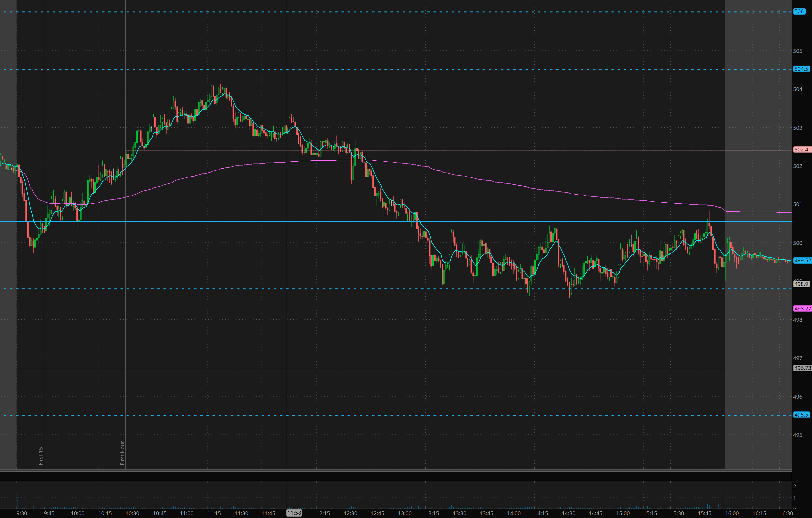Click the 13:00 time axis label

[x=405, y=513]
